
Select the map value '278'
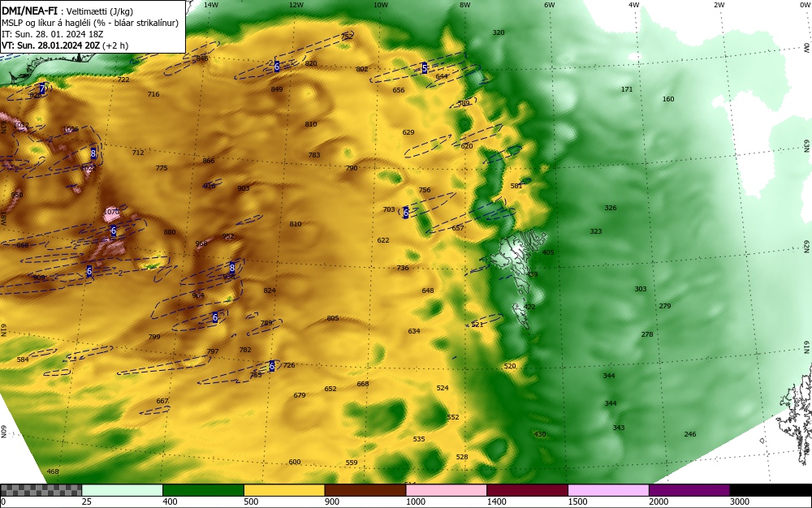tap(647, 334)
